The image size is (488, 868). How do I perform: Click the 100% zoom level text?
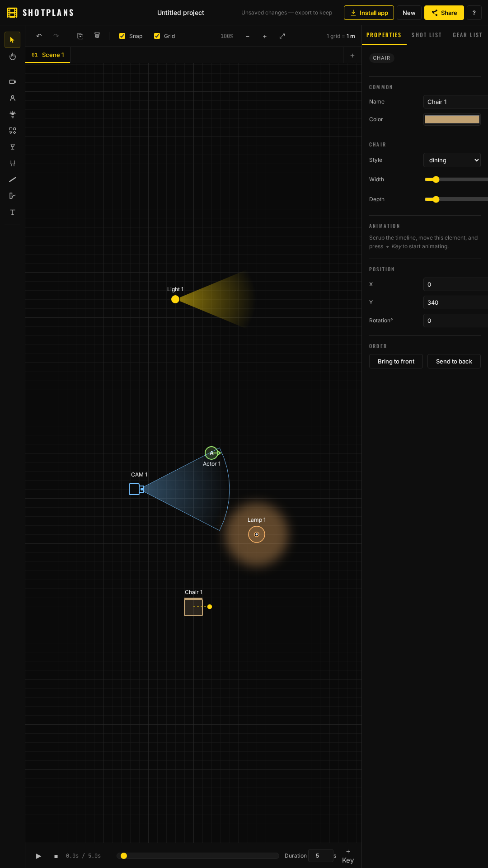227,36
